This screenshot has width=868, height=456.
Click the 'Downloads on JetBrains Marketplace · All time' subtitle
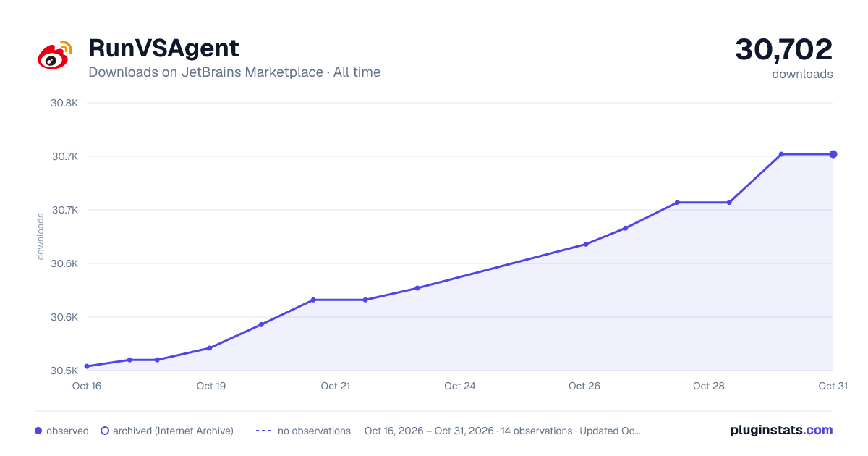tap(234, 72)
